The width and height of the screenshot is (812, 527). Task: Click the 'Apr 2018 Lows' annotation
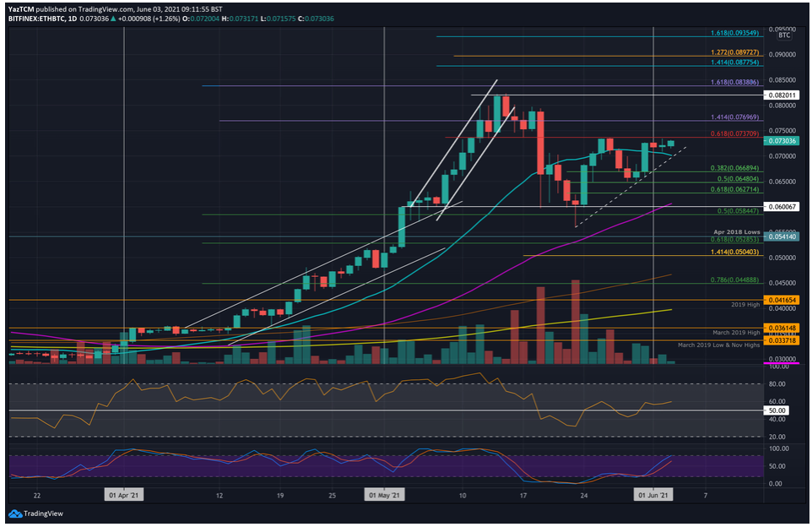pyautogui.click(x=736, y=232)
